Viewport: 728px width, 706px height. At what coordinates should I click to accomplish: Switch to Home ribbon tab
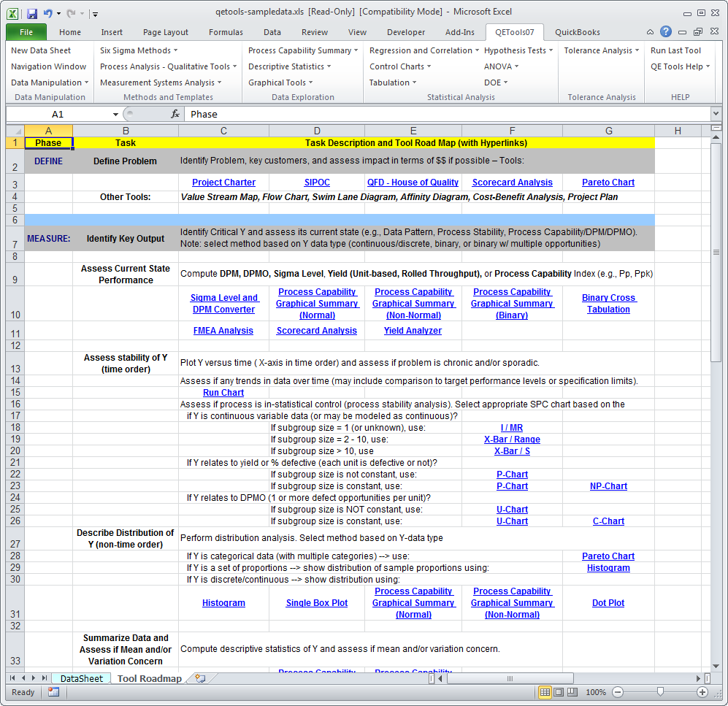pos(70,32)
